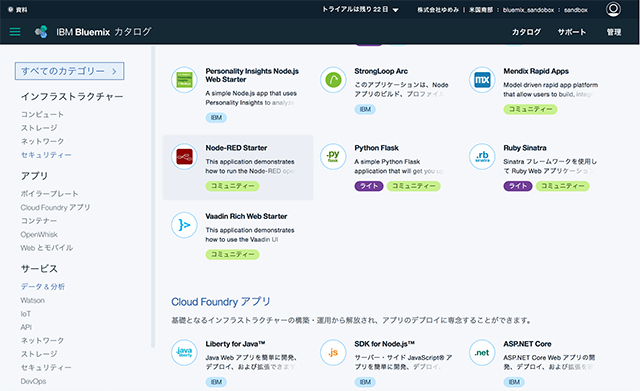Expand すべてのカテゴリー category selector
Screen dimensions: 640x391
click(x=69, y=71)
